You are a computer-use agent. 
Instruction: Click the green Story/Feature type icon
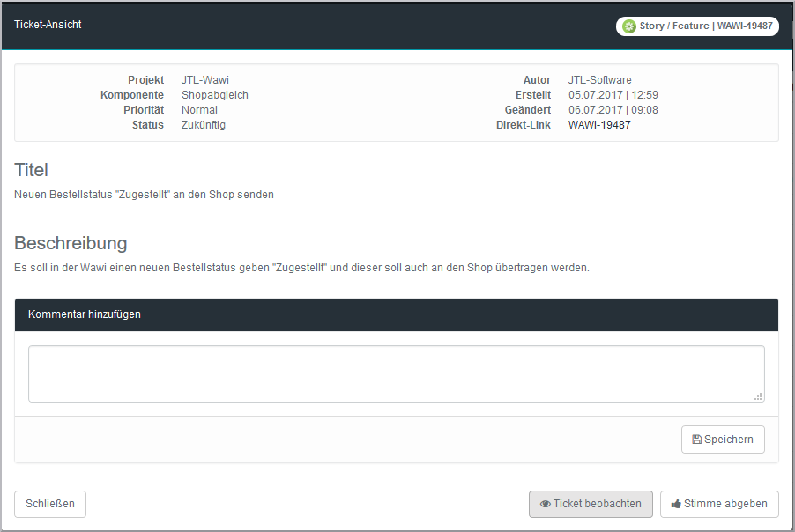tap(628, 26)
